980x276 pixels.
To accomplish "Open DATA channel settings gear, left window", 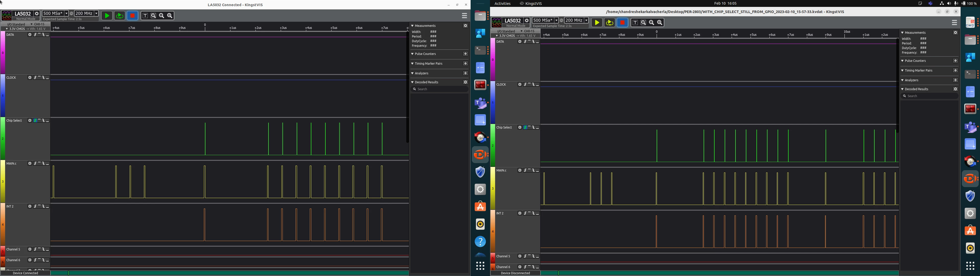I will pos(30,35).
